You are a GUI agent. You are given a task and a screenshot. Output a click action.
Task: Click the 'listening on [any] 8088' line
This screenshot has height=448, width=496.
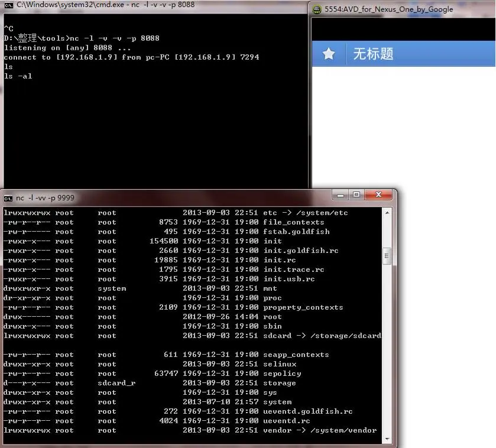click(x=67, y=48)
